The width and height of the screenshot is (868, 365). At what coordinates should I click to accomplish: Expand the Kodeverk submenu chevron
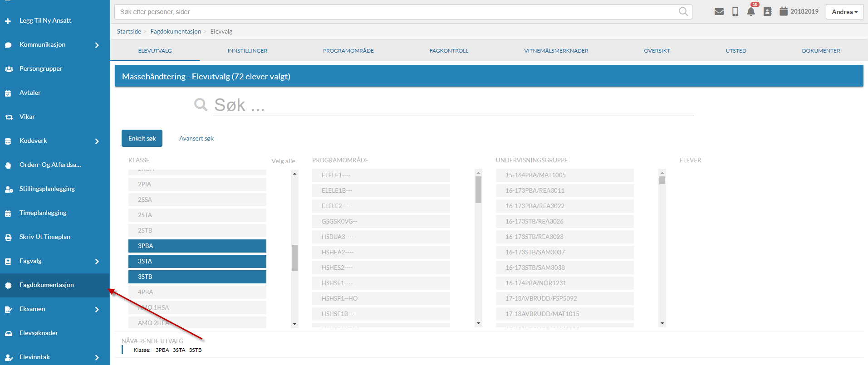pos(97,141)
